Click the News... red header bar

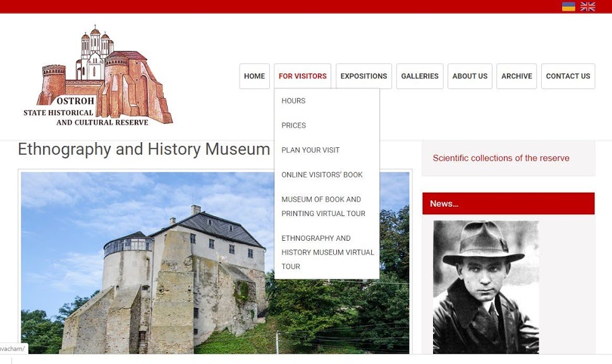tap(508, 203)
